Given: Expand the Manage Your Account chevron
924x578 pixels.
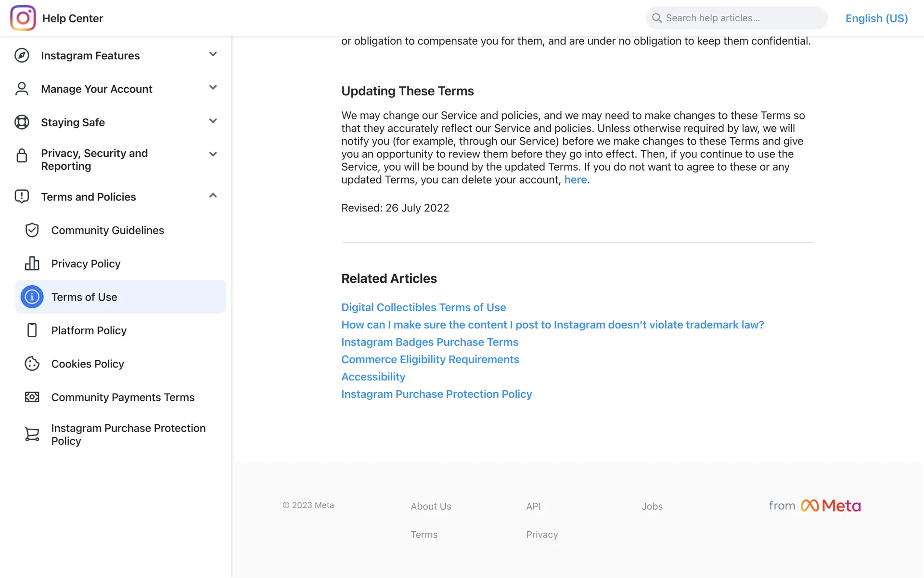Looking at the screenshot, I should 213,88.
